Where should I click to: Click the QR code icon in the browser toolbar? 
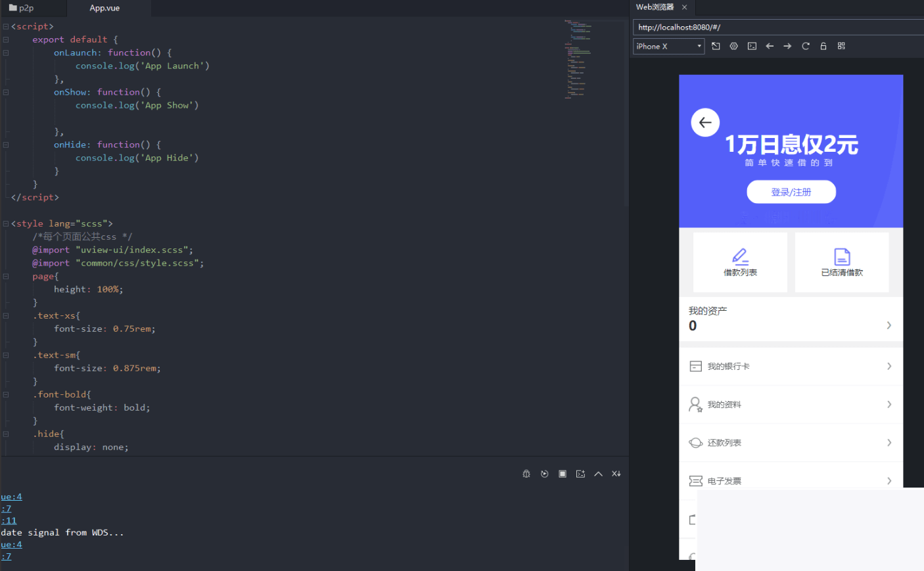click(x=841, y=46)
